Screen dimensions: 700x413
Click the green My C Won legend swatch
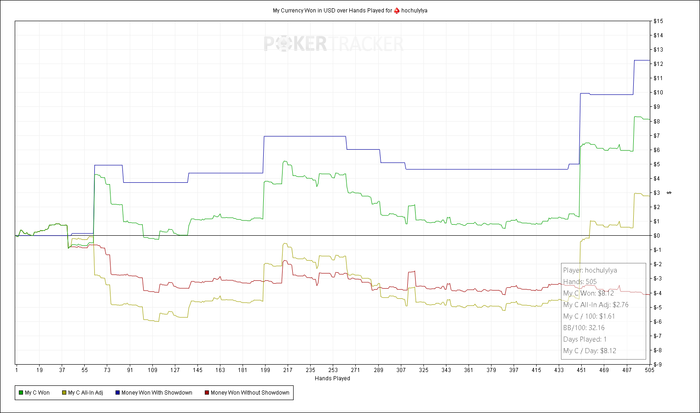point(21,393)
